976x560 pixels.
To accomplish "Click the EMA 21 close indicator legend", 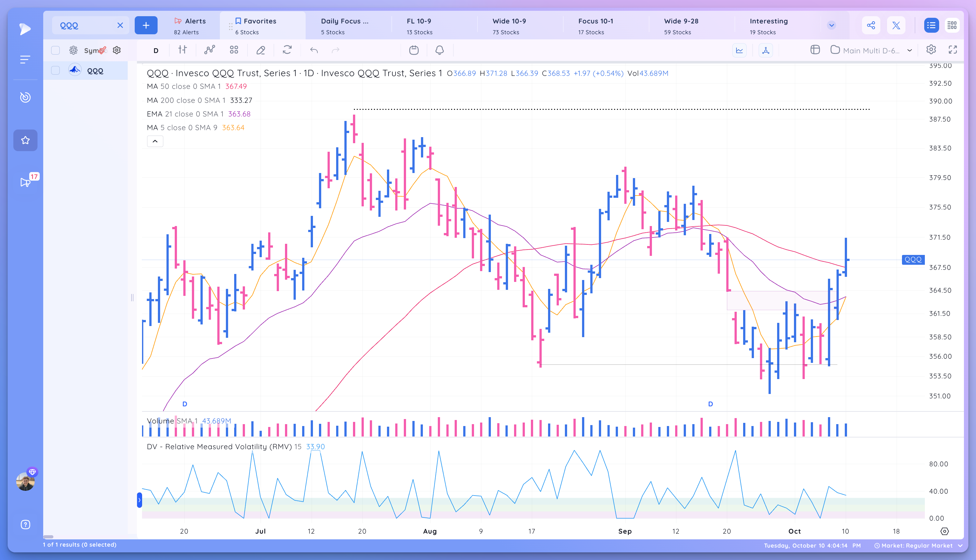I will [199, 114].
